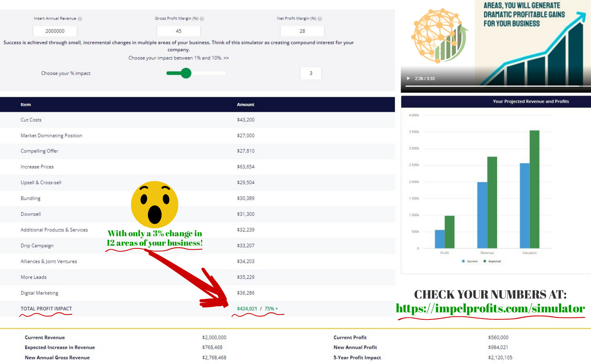Image resolution: width=591 pixels, height=364 pixels.
Task: Click the globe network logo in video
Action: point(439,36)
